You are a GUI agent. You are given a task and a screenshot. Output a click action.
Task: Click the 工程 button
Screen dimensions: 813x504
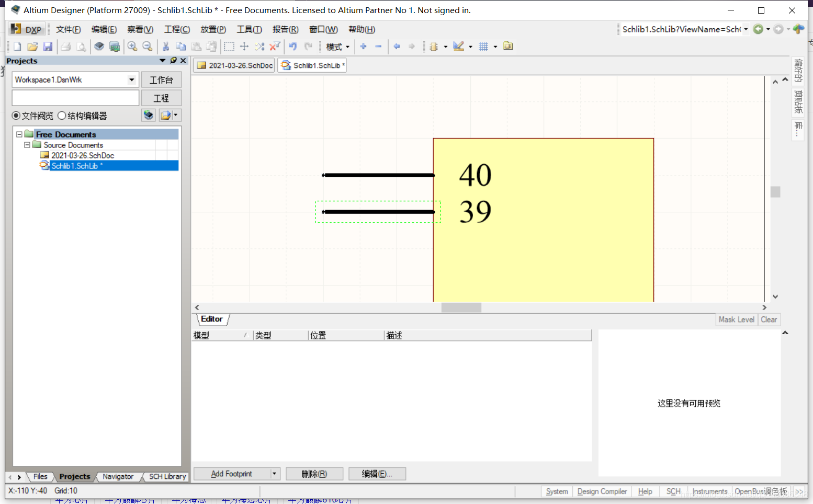tap(161, 98)
